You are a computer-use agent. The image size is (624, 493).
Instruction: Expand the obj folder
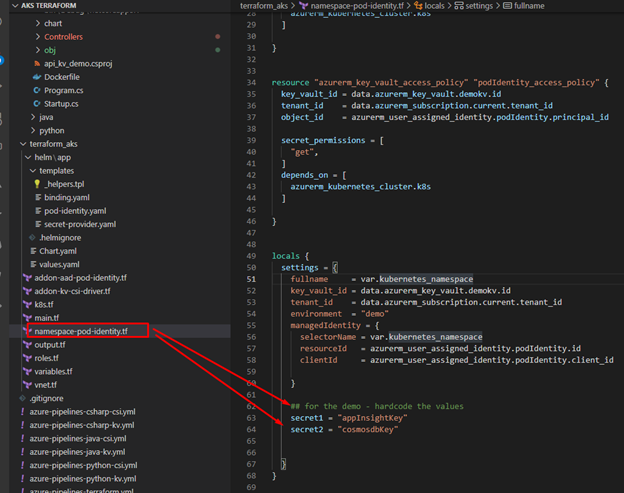38,50
